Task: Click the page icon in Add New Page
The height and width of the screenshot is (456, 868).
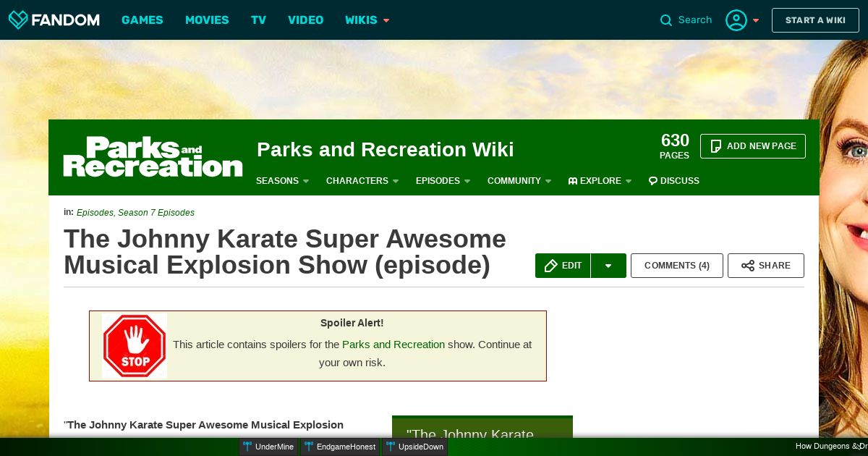Action: click(716, 146)
